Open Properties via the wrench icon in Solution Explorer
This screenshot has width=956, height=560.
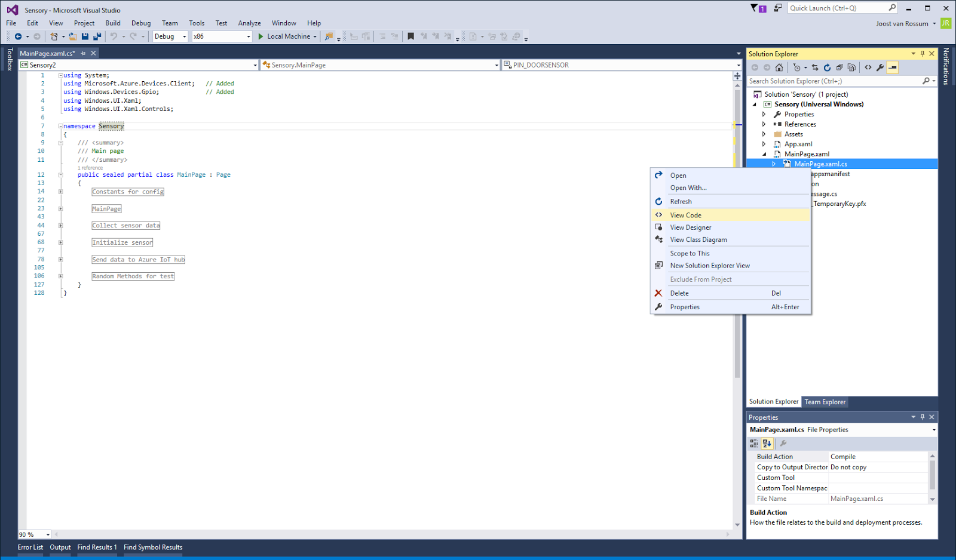(x=880, y=67)
